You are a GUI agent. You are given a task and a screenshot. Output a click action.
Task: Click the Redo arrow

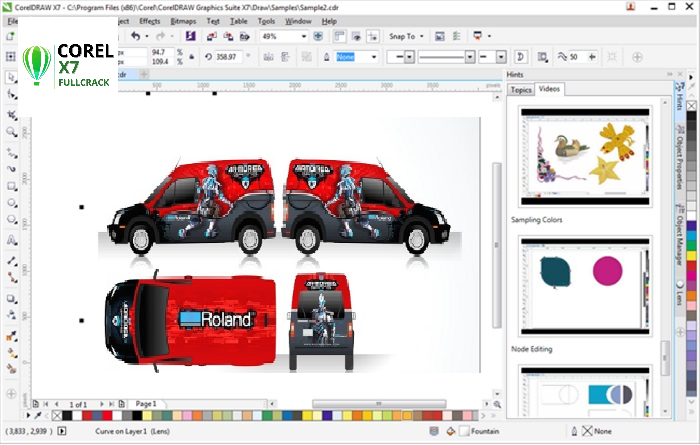pyautogui.click(x=160, y=36)
